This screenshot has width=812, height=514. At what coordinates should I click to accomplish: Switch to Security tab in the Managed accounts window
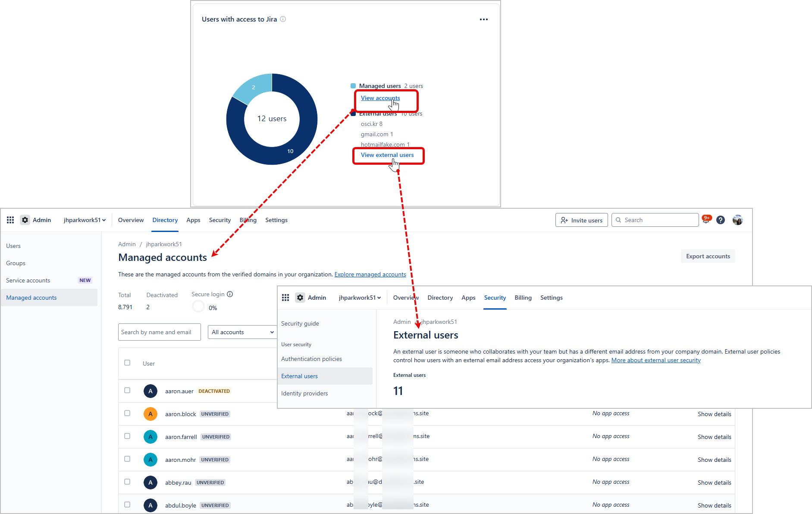click(220, 220)
